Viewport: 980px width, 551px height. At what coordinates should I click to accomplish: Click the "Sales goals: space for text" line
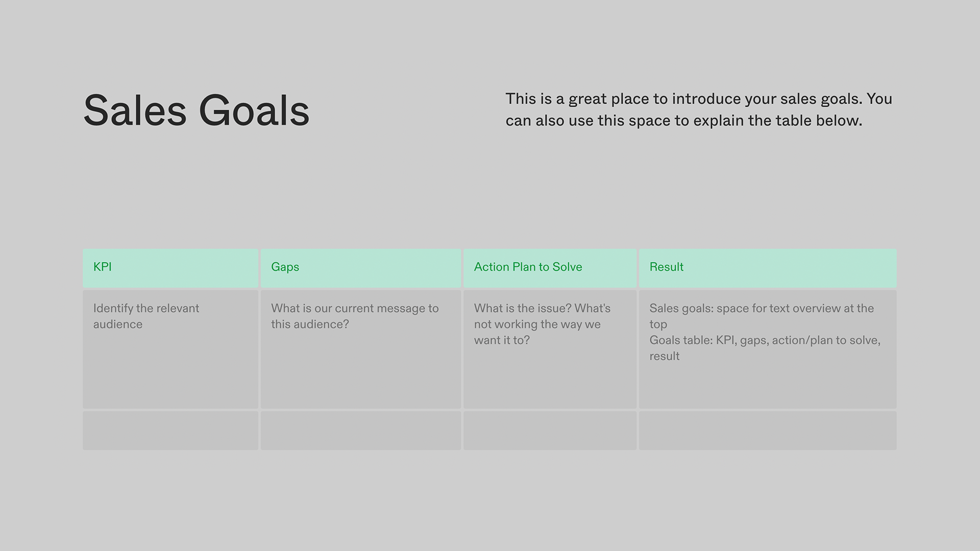click(761, 308)
